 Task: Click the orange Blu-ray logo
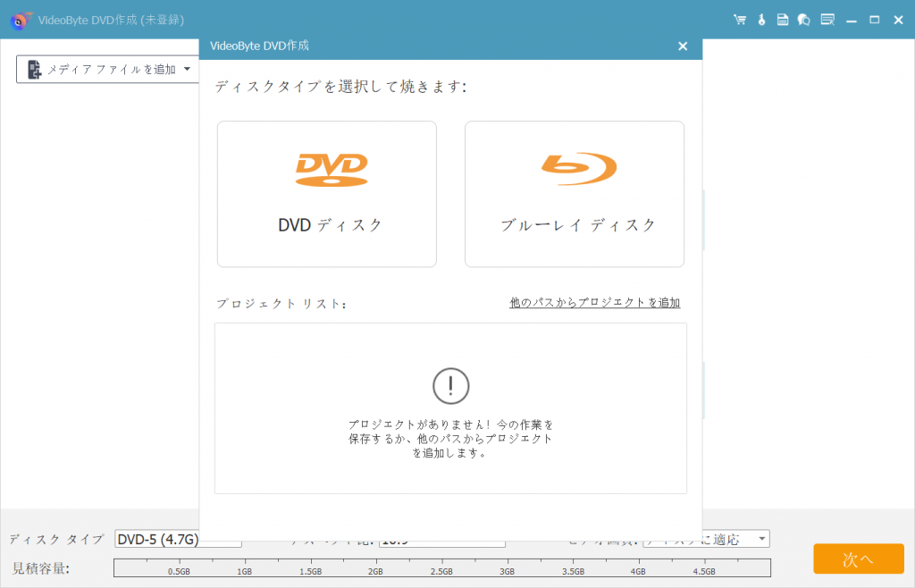coord(578,169)
